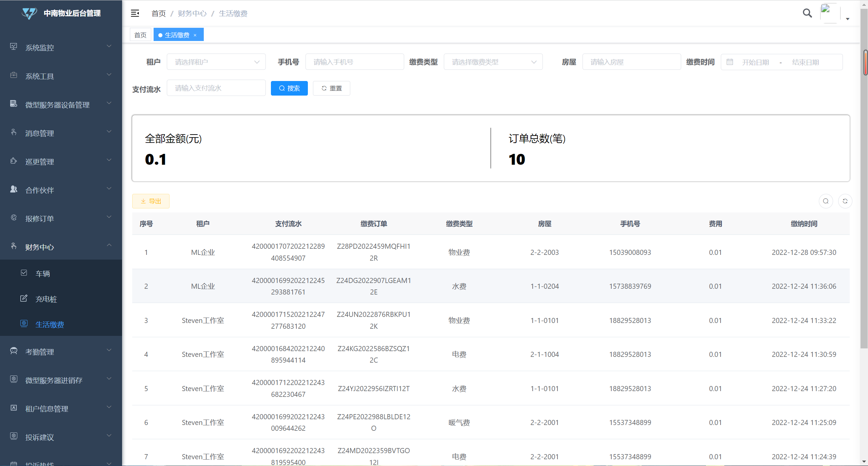Click the 系统监控 monitor icon

[x=14, y=46]
